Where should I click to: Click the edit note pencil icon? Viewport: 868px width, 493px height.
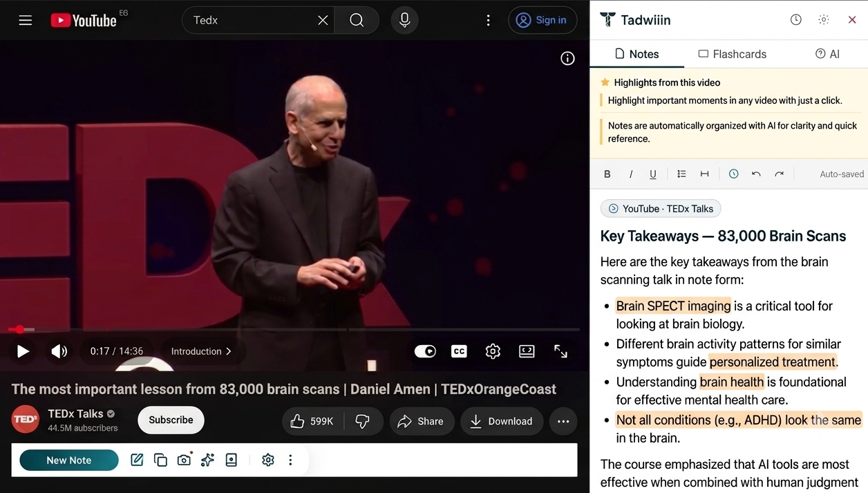(137, 460)
